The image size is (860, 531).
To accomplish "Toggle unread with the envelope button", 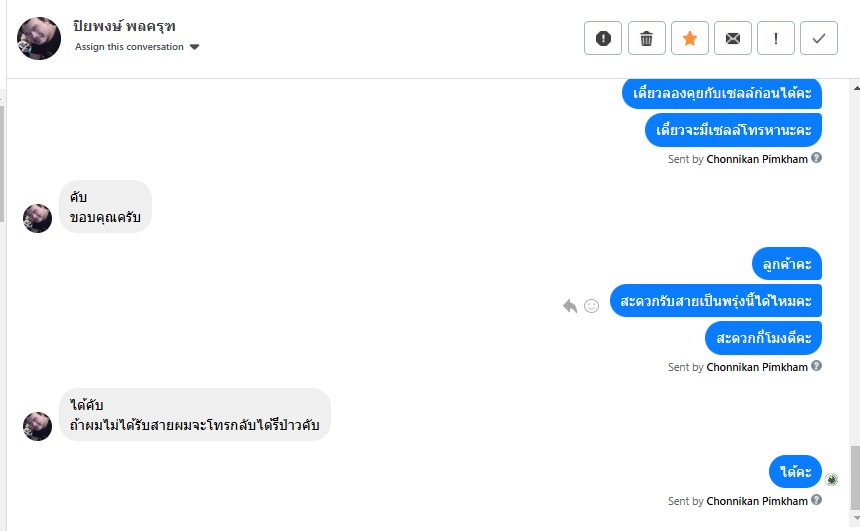I will click(733, 38).
